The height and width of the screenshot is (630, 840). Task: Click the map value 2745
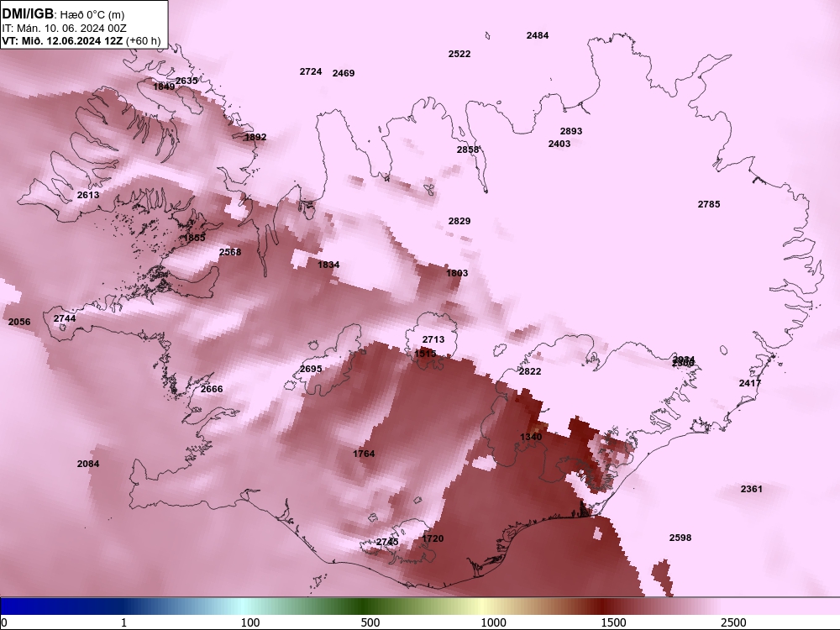386,542
